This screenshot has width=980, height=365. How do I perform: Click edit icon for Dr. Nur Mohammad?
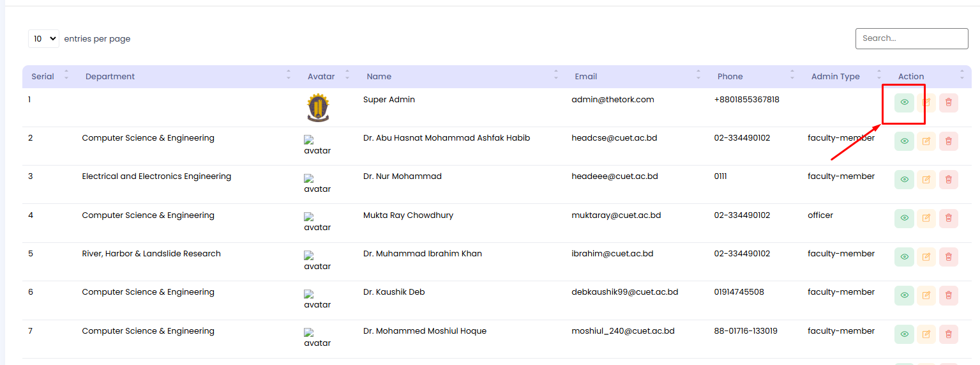(x=926, y=180)
